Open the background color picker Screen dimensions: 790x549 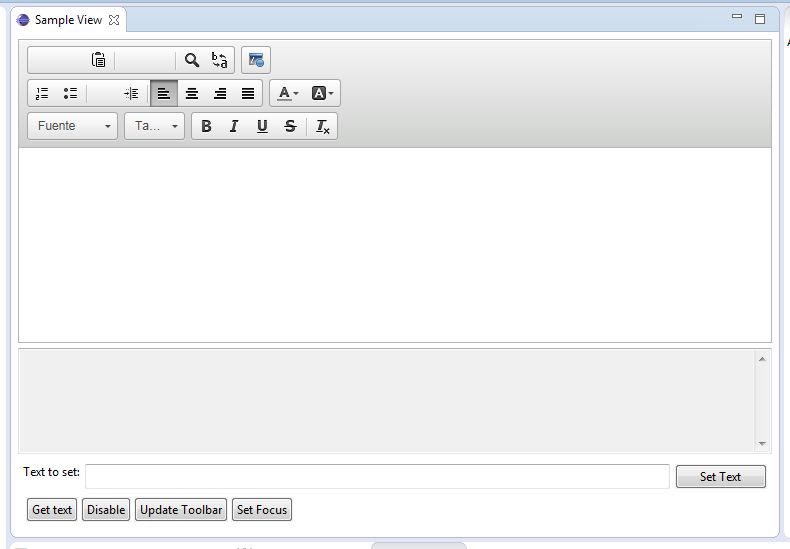[x=322, y=93]
